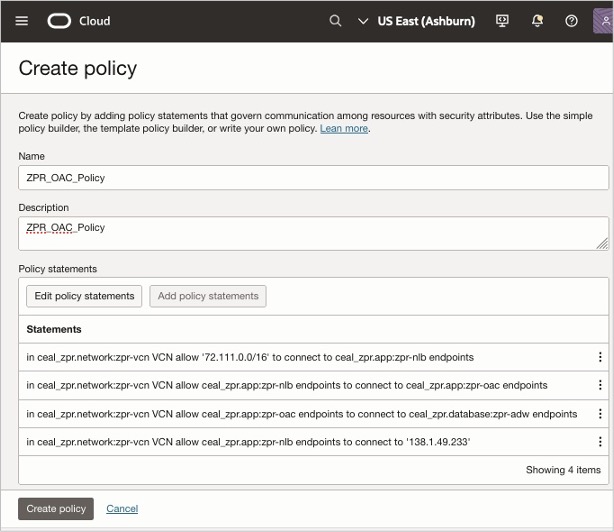Grab the Description textarea resize handle
614x532 pixels.
(x=602, y=243)
